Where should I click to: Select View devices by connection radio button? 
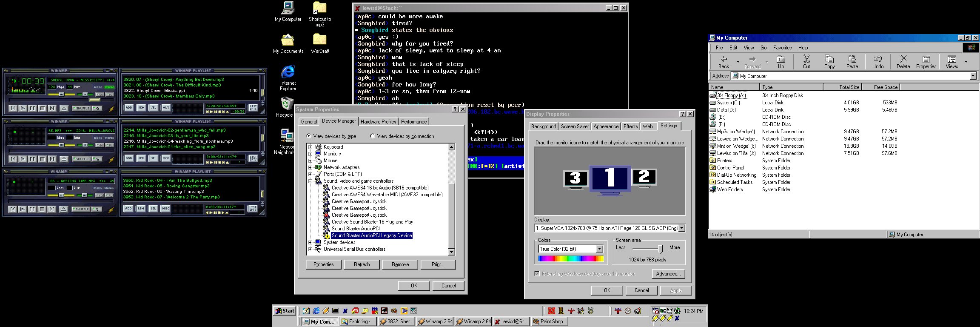point(402,136)
